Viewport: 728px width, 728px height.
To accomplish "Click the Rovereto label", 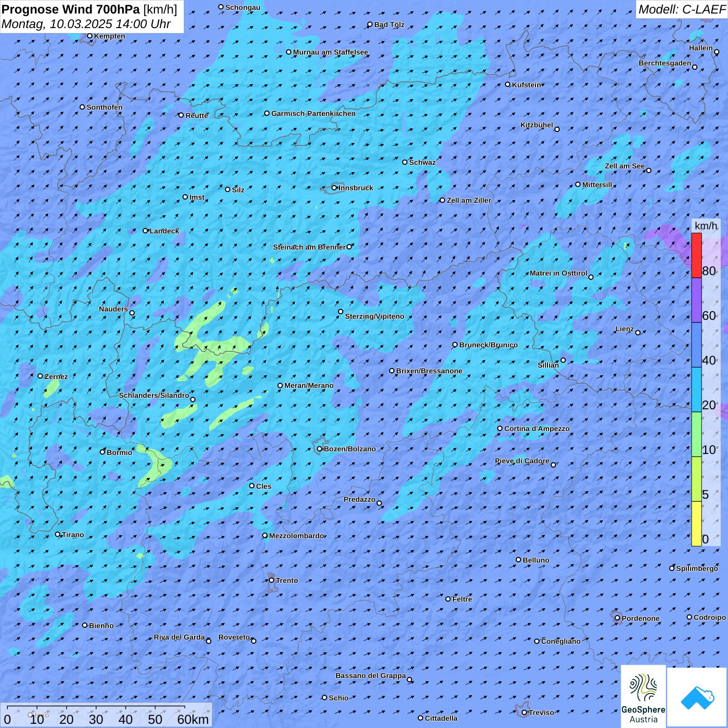I will (234, 637).
